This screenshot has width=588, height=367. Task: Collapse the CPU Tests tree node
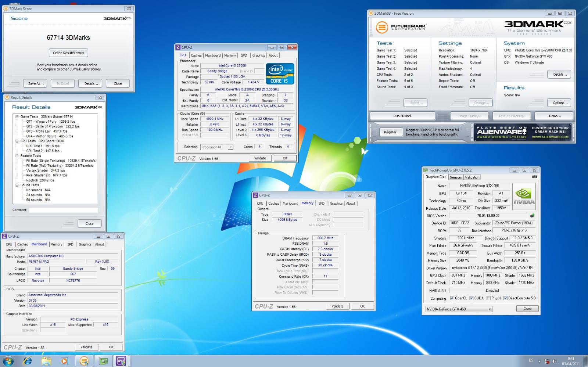[17, 141]
